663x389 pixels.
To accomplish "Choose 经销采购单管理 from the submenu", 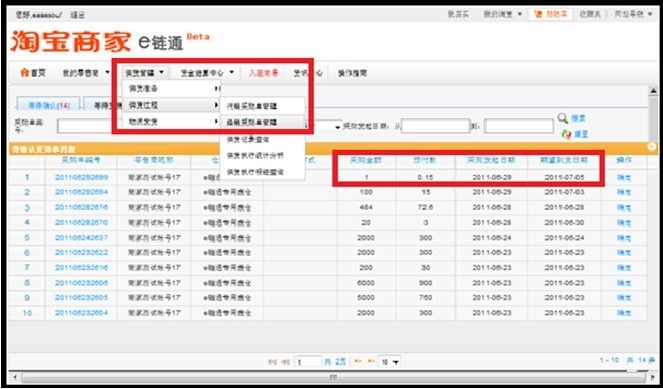I will (x=252, y=122).
